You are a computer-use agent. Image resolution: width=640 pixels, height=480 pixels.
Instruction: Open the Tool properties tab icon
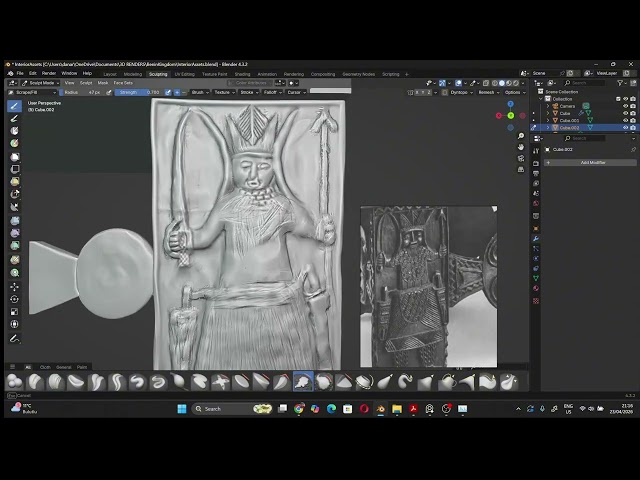click(536, 151)
